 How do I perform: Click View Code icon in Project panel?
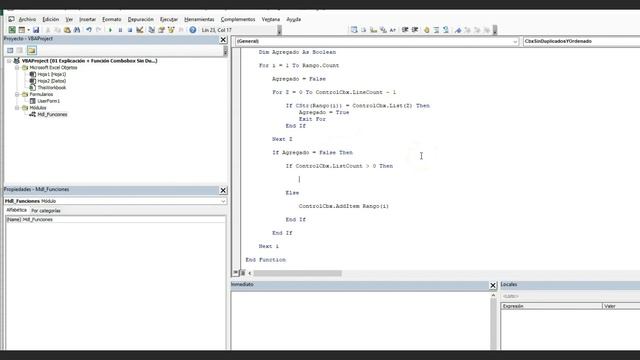(x=10, y=50)
